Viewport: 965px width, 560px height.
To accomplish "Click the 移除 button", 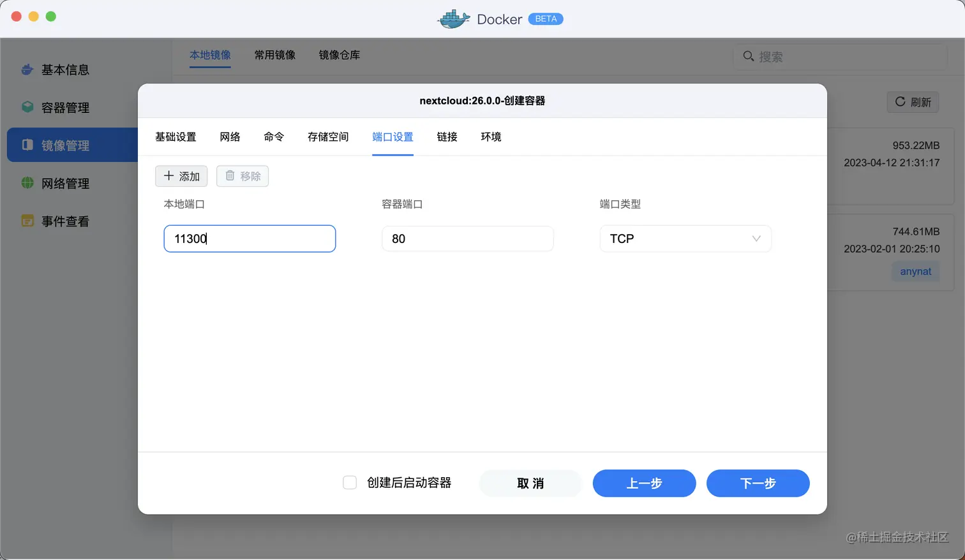I will (243, 176).
